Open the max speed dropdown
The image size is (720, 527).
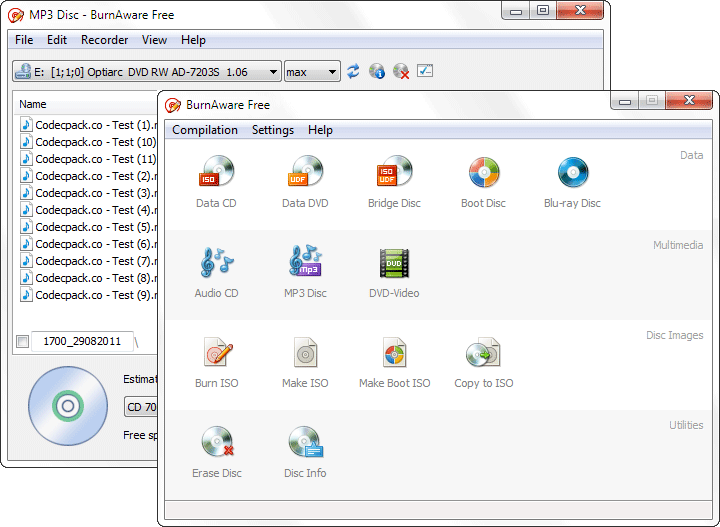click(312, 72)
